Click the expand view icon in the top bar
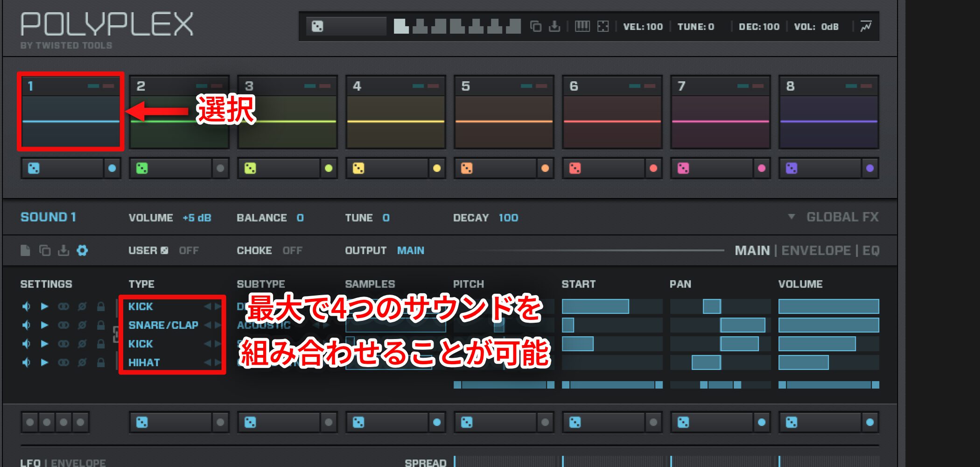 pos(603,26)
